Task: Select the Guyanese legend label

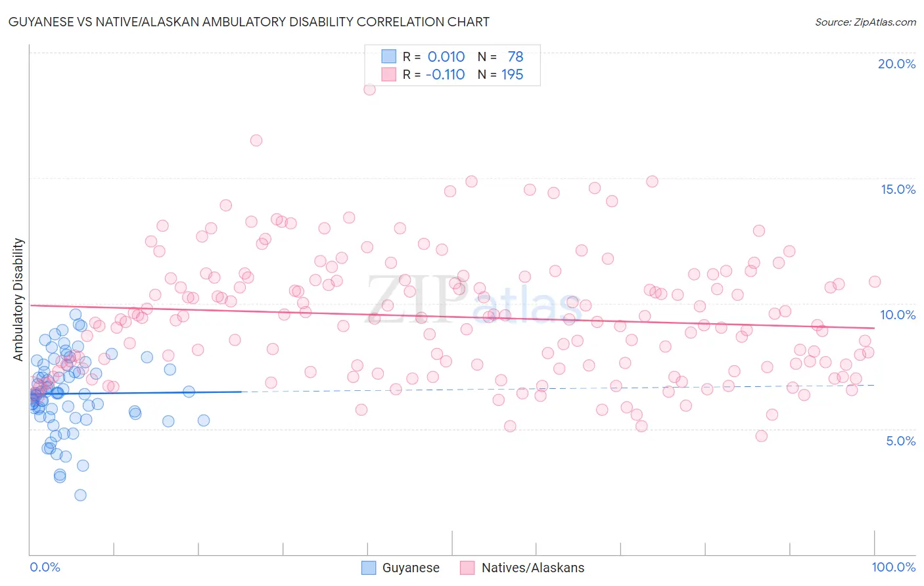Action: 411,568
